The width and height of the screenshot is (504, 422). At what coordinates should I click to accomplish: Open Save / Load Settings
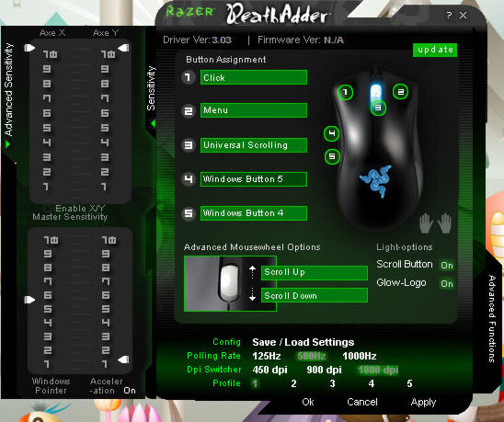point(303,342)
